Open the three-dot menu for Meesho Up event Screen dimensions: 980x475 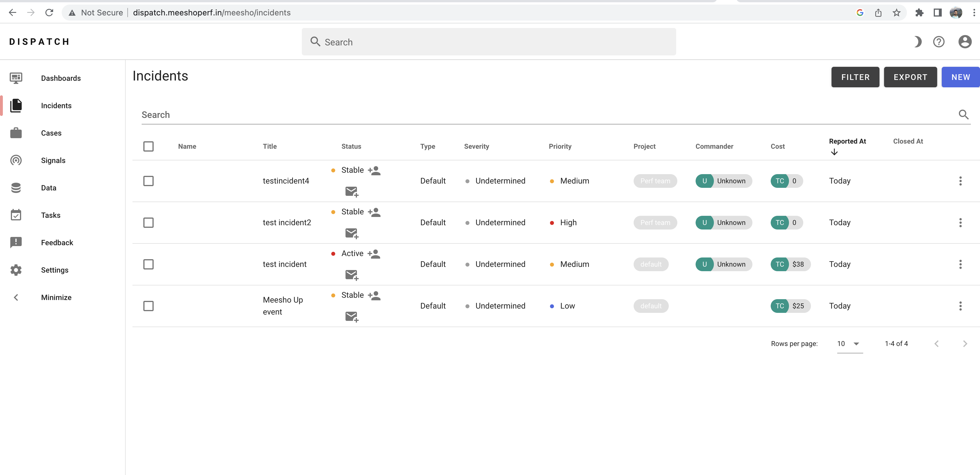tap(961, 306)
